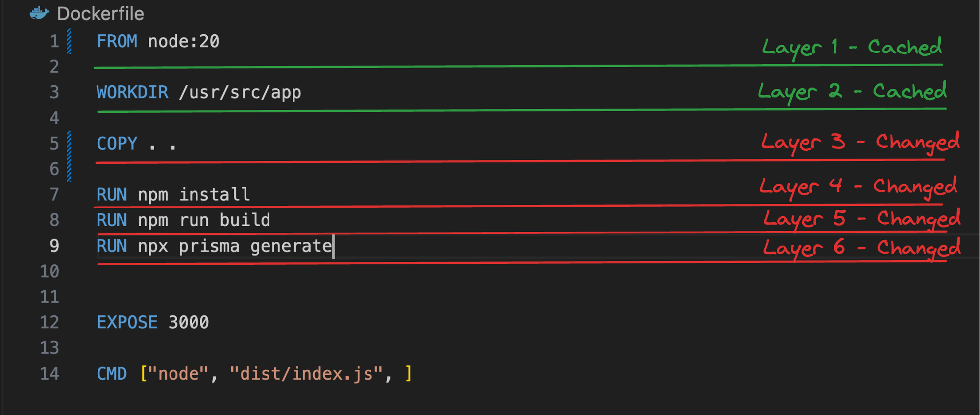The image size is (980, 415).
Task: Open the Dockerfile breadcrumb label
Action: 100,14
